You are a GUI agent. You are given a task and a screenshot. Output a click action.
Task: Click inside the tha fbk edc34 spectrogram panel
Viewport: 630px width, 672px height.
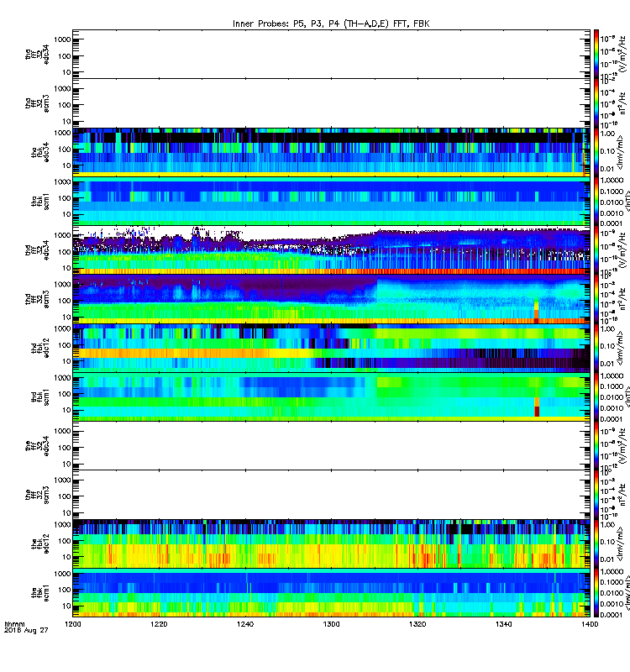point(331,152)
